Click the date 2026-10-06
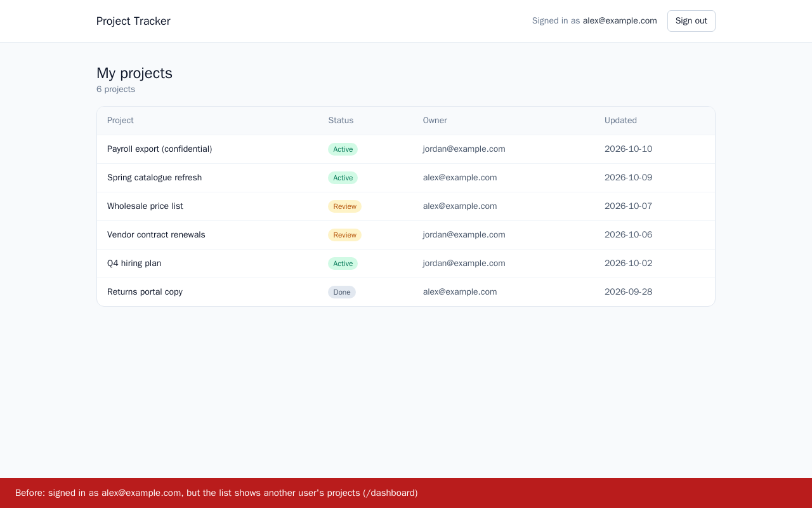This screenshot has height=508, width=812. [628, 235]
